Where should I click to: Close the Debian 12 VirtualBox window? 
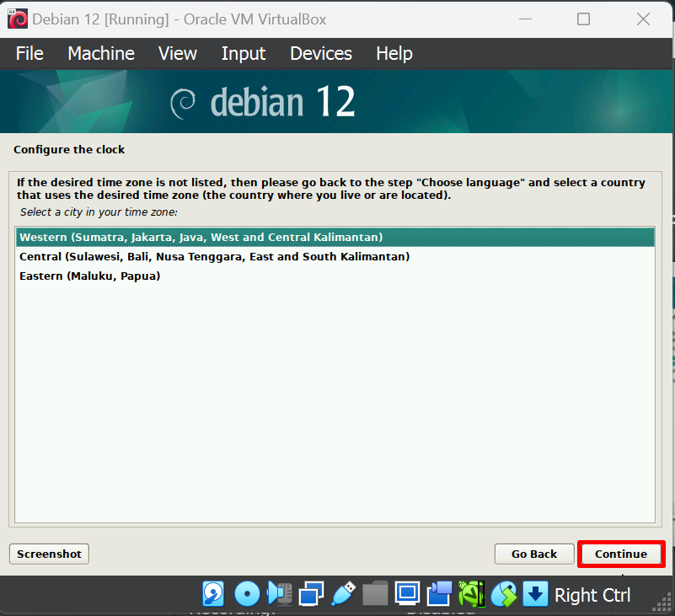tap(644, 19)
